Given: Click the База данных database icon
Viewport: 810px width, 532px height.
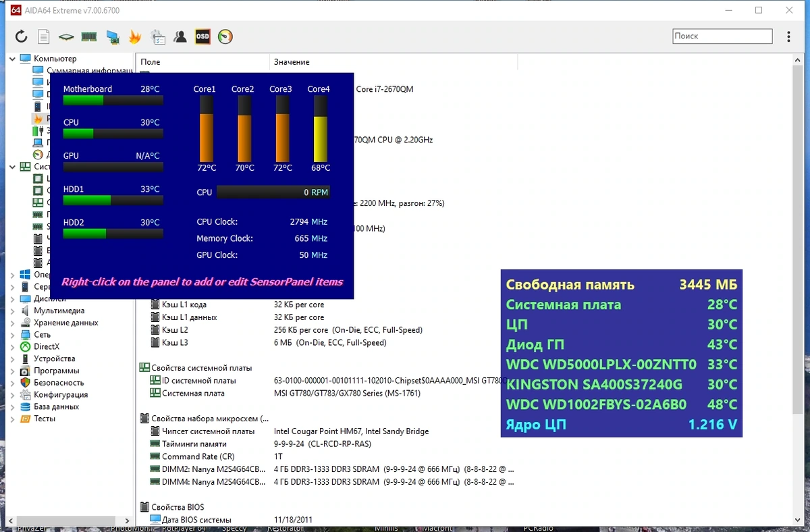Looking at the screenshot, I should [25, 407].
